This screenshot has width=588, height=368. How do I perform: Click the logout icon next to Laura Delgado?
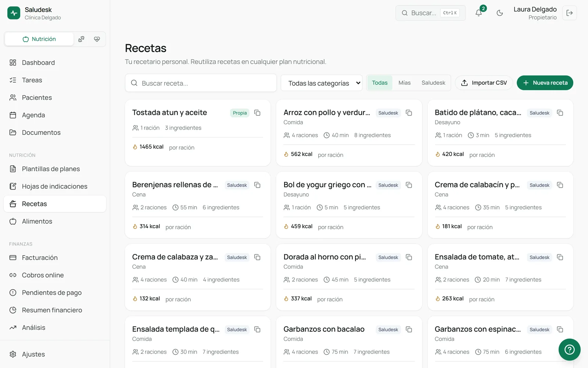coord(570,13)
